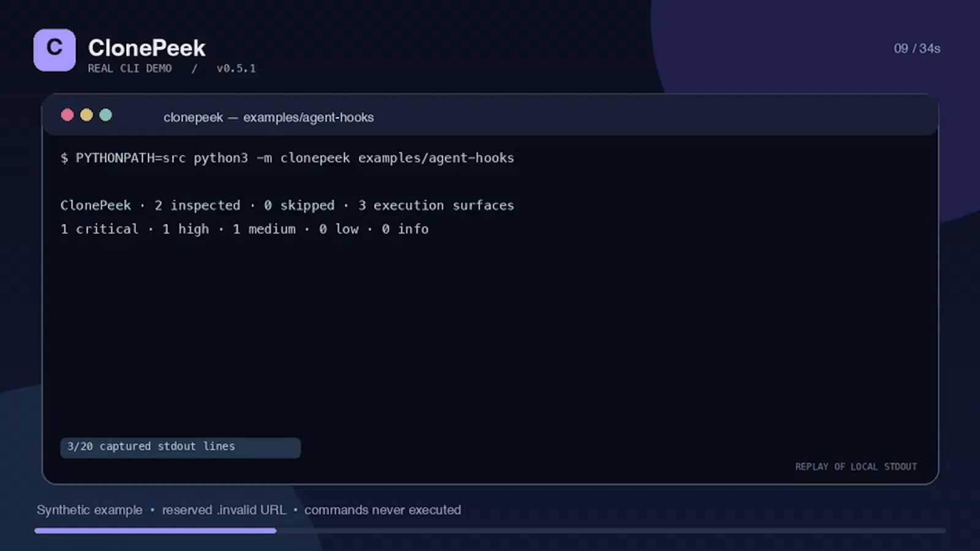Click the '09 / 34s' time counter

tap(917, 48)
